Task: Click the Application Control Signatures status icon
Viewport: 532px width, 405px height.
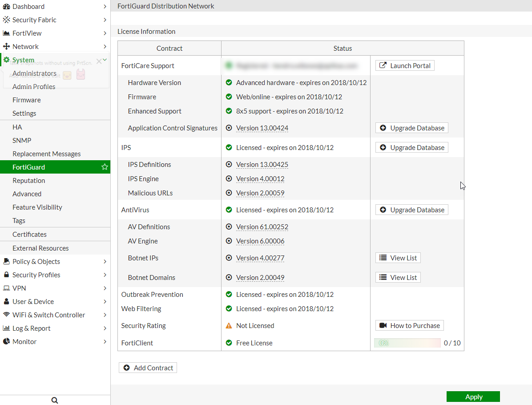Action: pos(229,128)
